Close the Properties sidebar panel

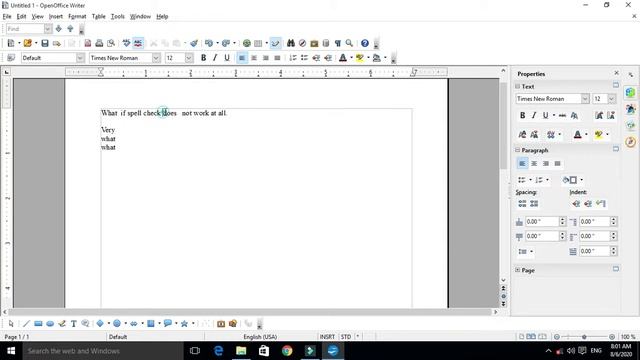[616, 73]
